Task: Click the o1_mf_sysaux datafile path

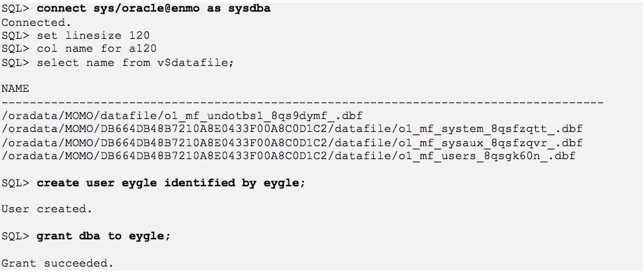Action: pos(292,143)
